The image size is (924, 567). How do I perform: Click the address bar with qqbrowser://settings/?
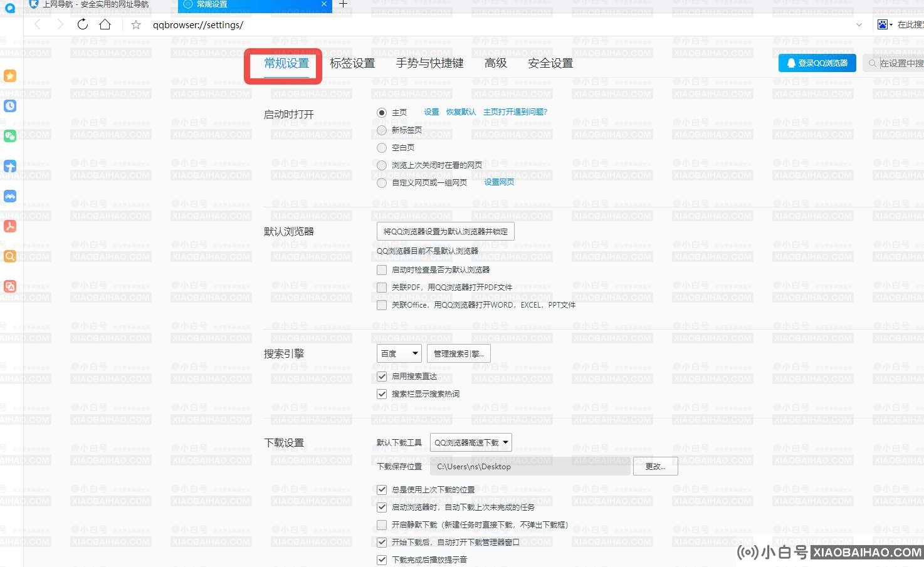tap(501, 25)
